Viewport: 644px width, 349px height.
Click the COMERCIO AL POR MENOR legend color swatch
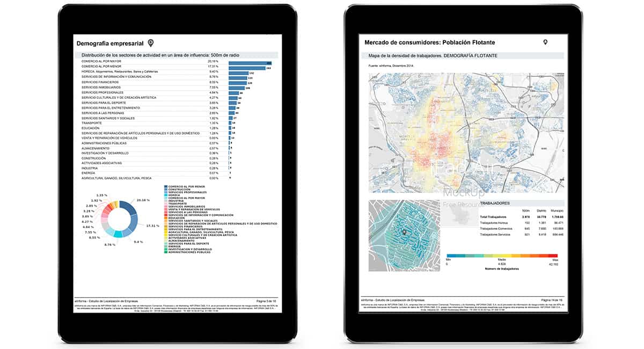[x=166, y=186]
